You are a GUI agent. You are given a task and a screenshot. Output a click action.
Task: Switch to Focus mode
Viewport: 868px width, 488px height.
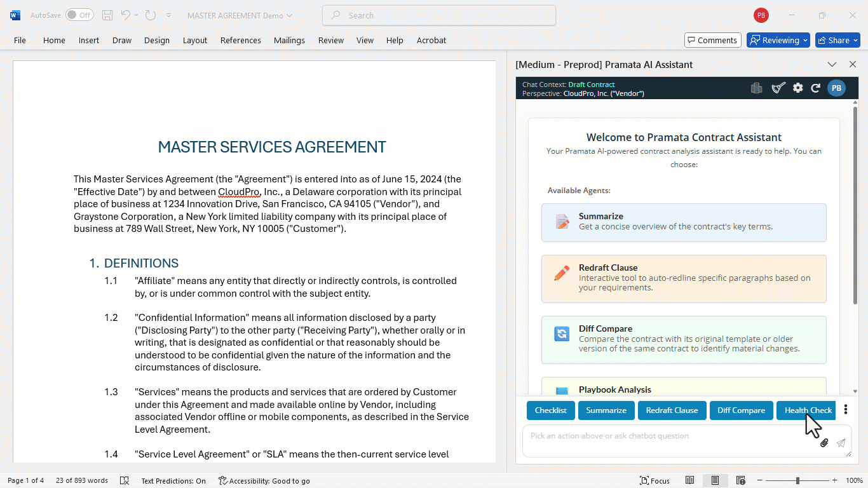[655, 480]
